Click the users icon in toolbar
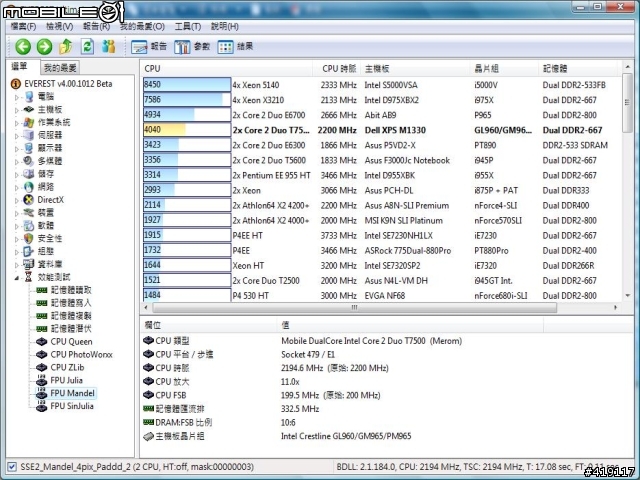The image size is (640, 480). [x=109, y=47]
